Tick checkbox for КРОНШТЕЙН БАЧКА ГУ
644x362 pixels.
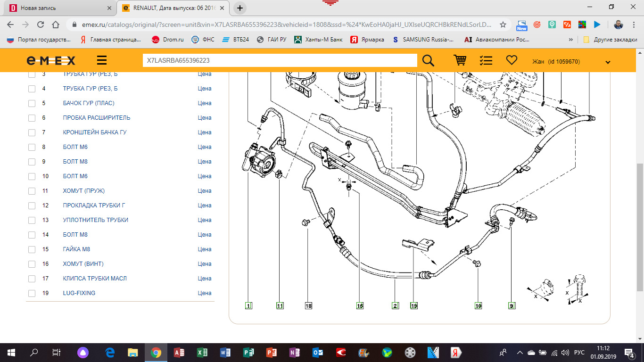32,132
